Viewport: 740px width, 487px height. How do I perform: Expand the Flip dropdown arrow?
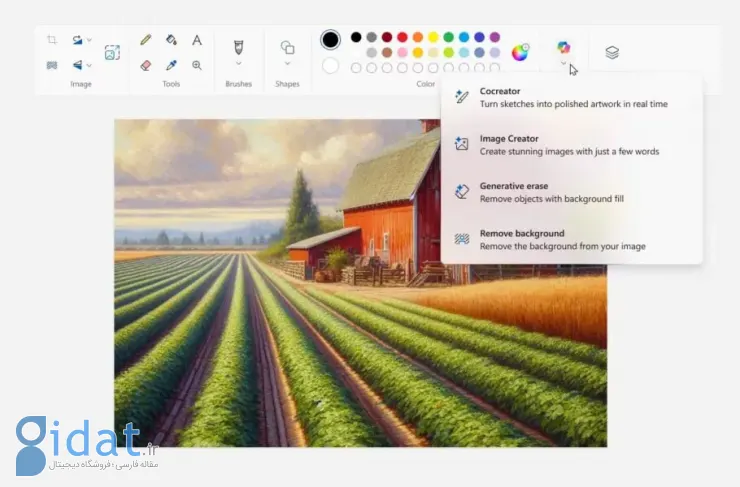pyautogui.click(x=89, y=65)
